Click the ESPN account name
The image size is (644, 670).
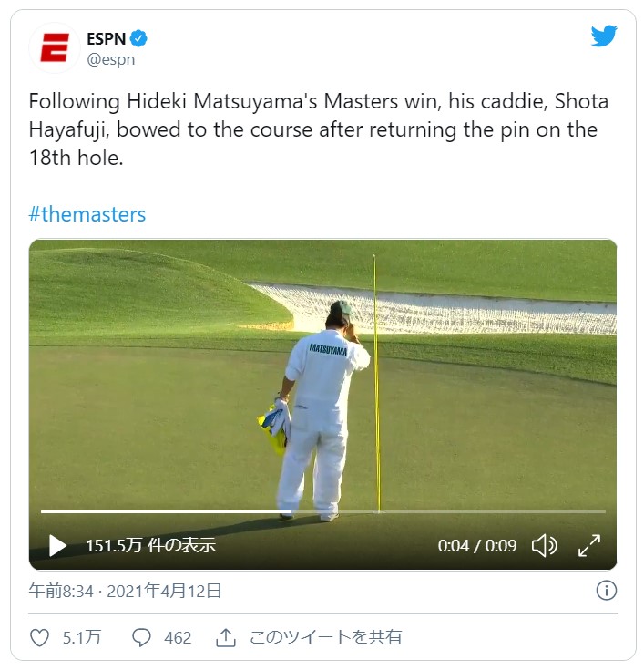(107, 39)
